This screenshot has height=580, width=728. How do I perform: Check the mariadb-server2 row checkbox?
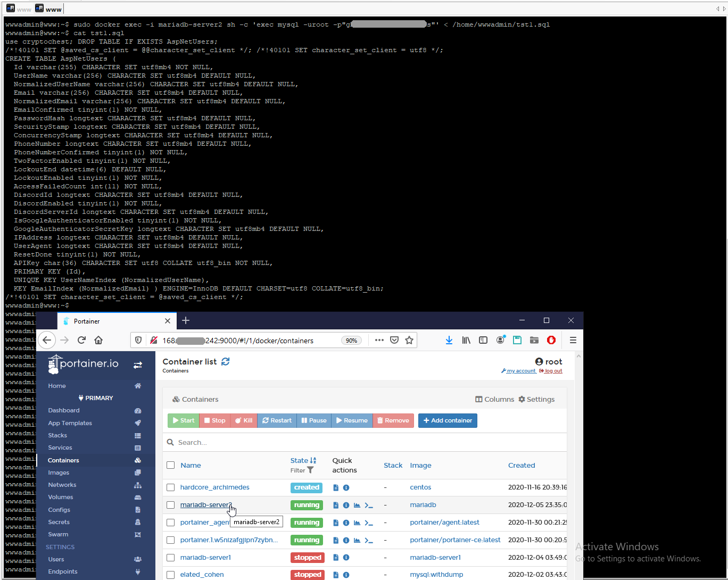point(171,505)
